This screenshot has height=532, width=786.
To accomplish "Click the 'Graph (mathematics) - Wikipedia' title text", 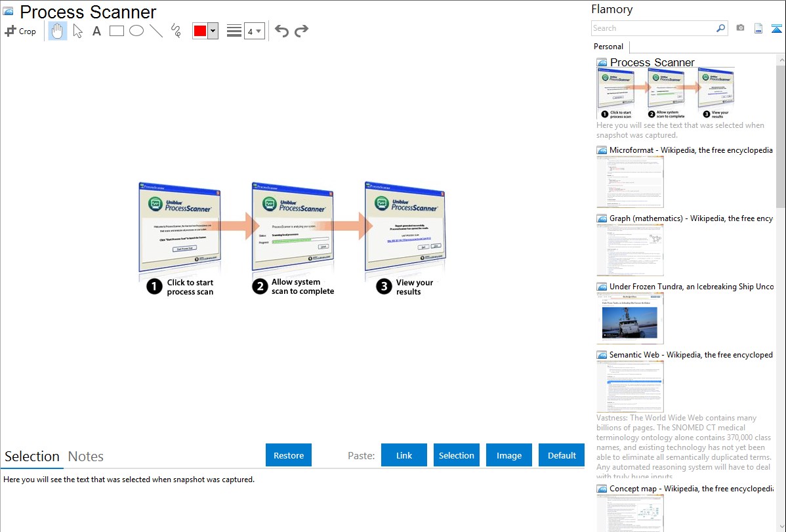I will pyautogui.click(x=692, y=218).
